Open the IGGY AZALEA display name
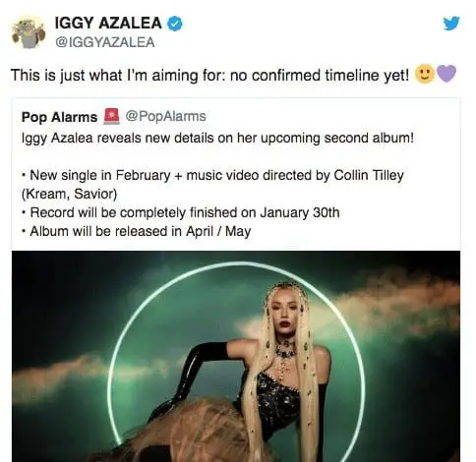 click(108, 24)
